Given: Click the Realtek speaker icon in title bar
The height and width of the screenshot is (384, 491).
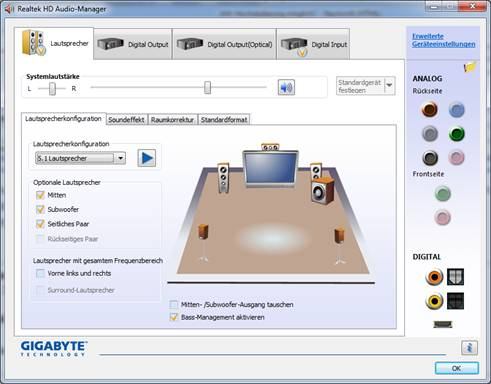Looking at the screenshot, I should click(x=9, y=9).
